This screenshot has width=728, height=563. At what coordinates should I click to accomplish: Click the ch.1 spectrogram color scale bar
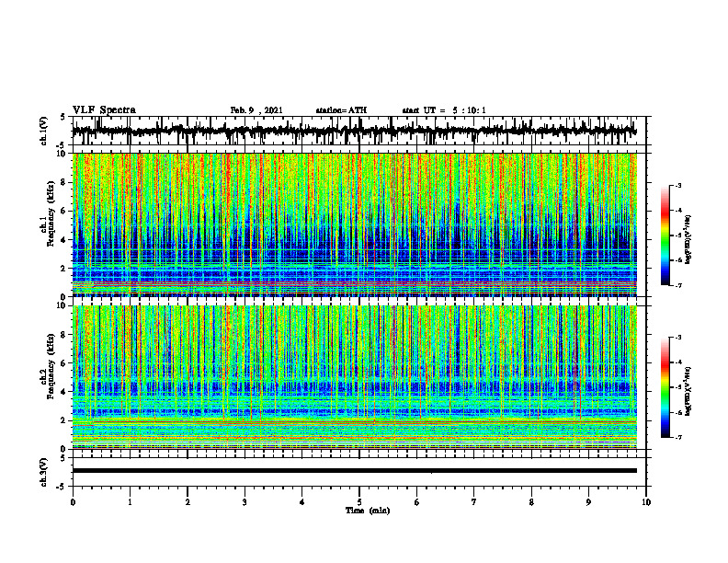click(665, 236)
